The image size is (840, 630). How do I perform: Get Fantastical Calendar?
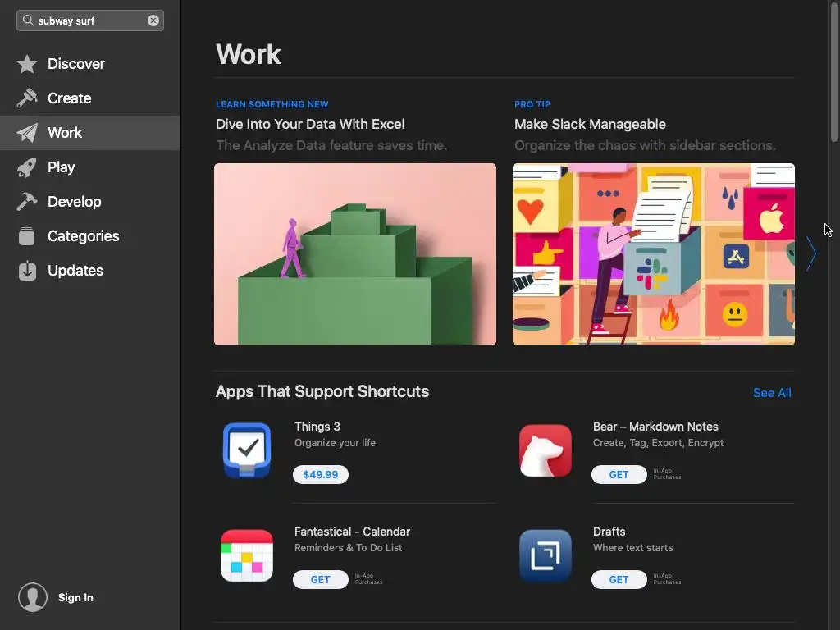(321, 580)
